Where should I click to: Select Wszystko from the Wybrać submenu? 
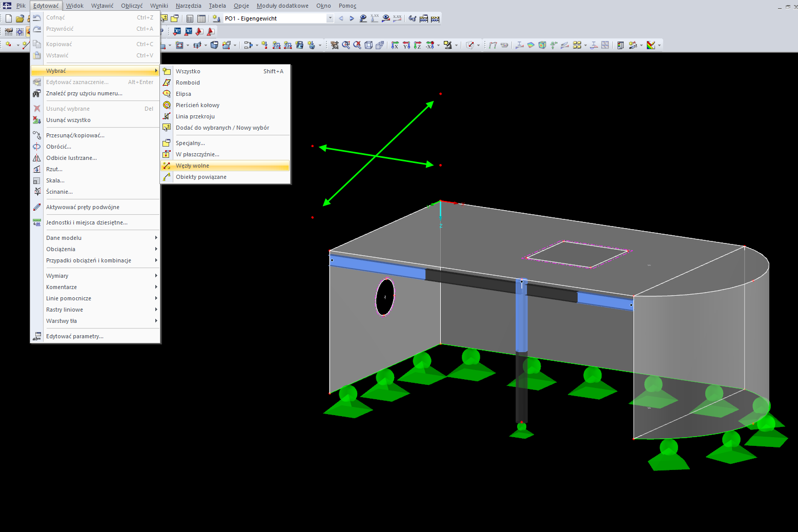226,71
